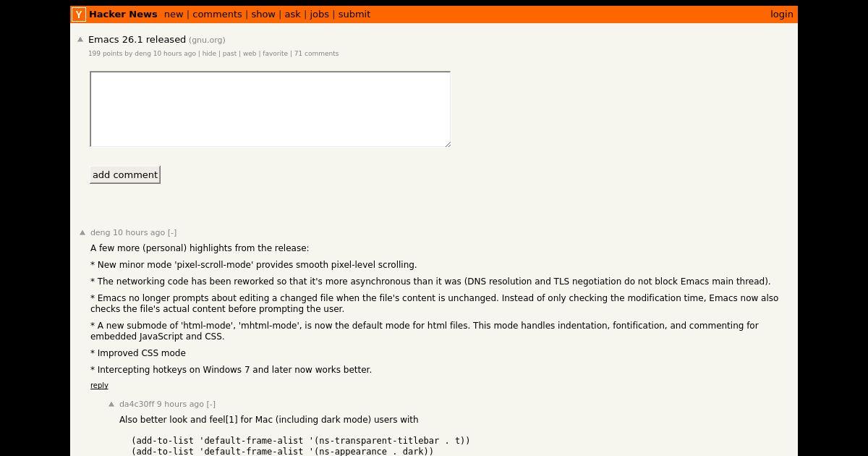Upvote the Emacs 26.1 released story
868x456 pixels.
click(80, 40)
